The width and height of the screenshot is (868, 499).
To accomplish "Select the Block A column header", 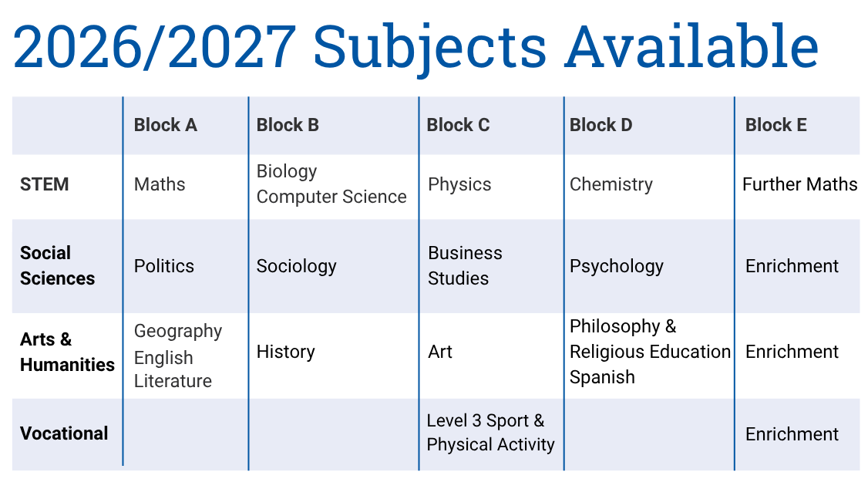I will 166,125.
